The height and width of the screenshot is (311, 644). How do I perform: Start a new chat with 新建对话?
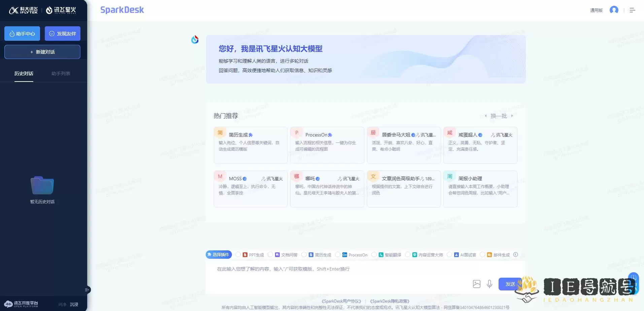pos(42,52)
